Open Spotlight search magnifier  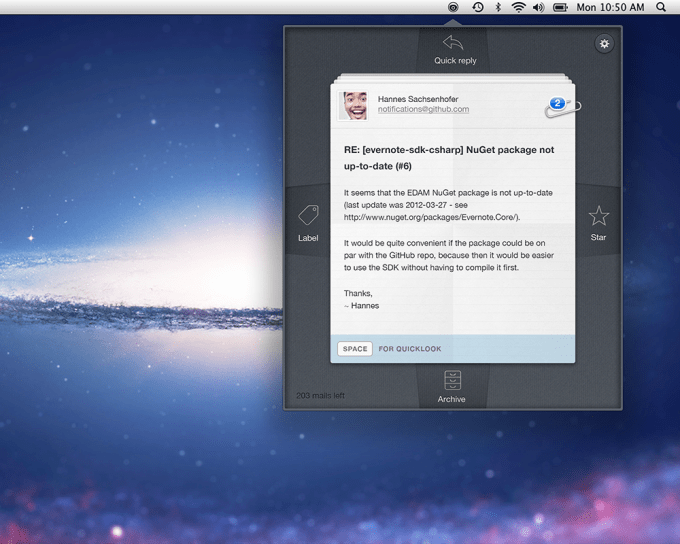661,7
